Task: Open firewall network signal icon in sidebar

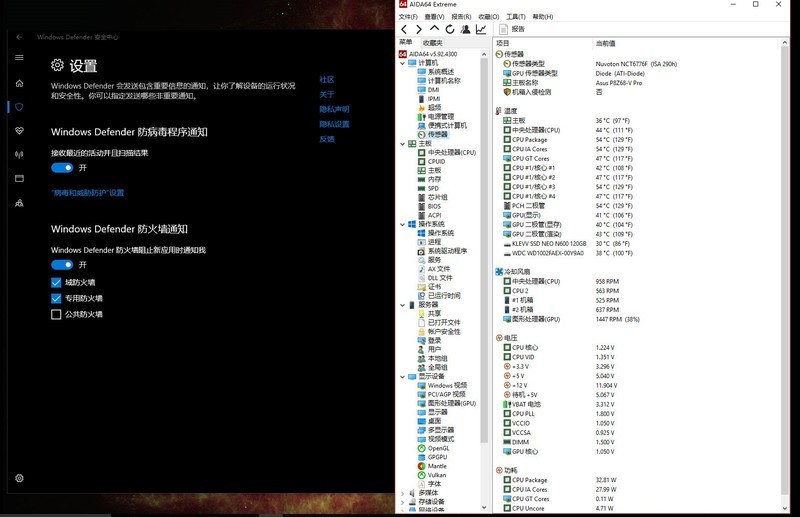Action: tap(19, 155)
